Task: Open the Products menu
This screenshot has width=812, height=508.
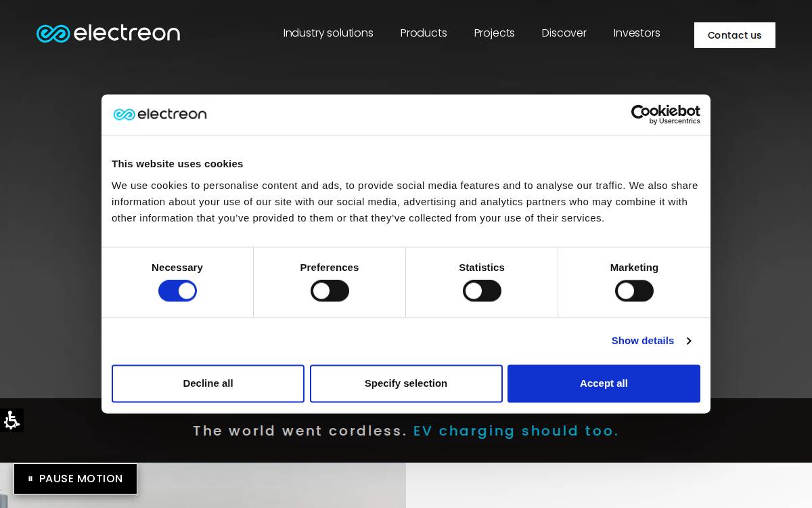Action: (424, 33)
